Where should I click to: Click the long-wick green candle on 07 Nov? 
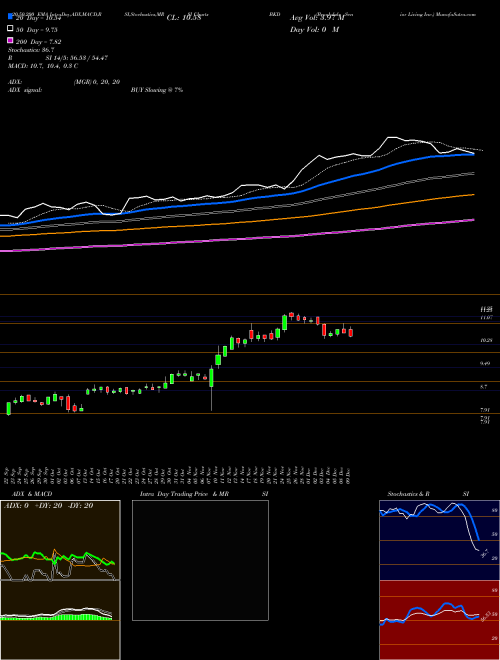click(x=211, y=379)
